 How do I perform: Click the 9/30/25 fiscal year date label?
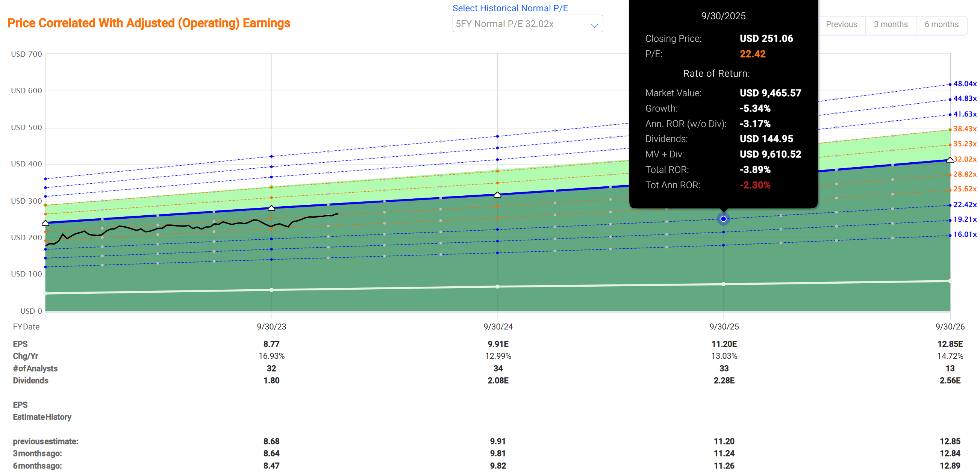[x=724, y=326]
